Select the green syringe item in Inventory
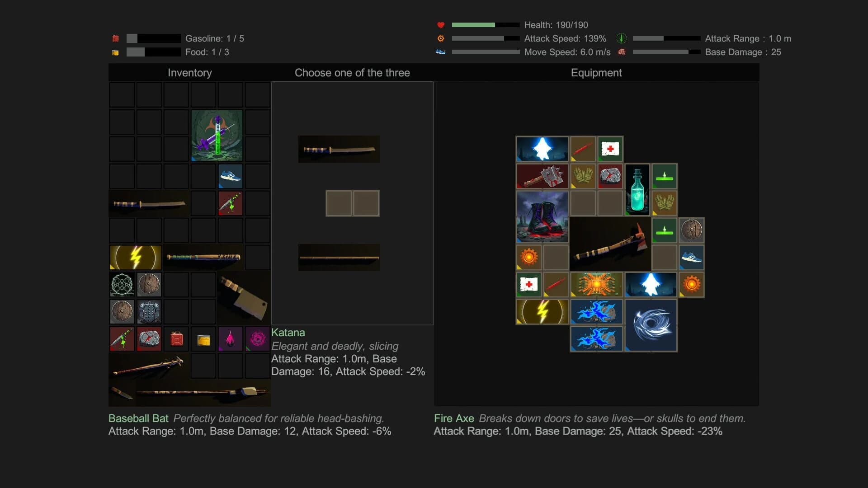This screenshot has width=868, height=488. click(x=217, y=135)
